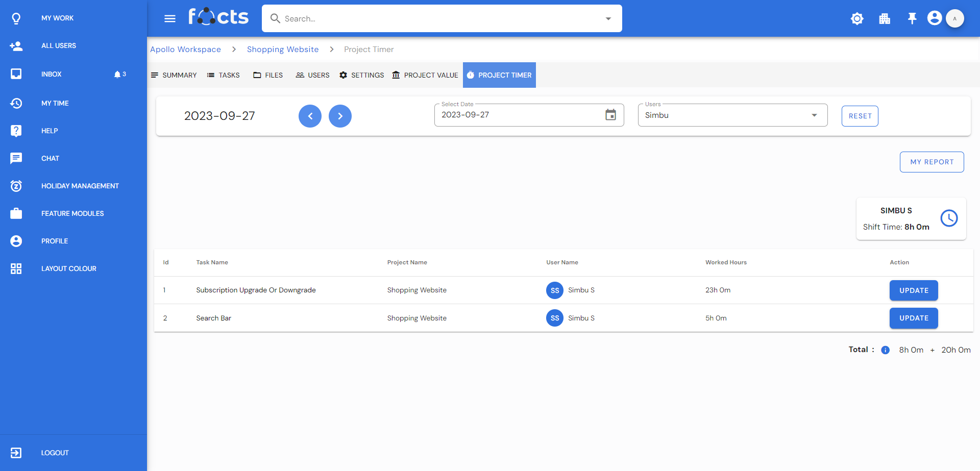Open the account profile icon in header
The width and height of the screenshot is (980, 471).
935,18
